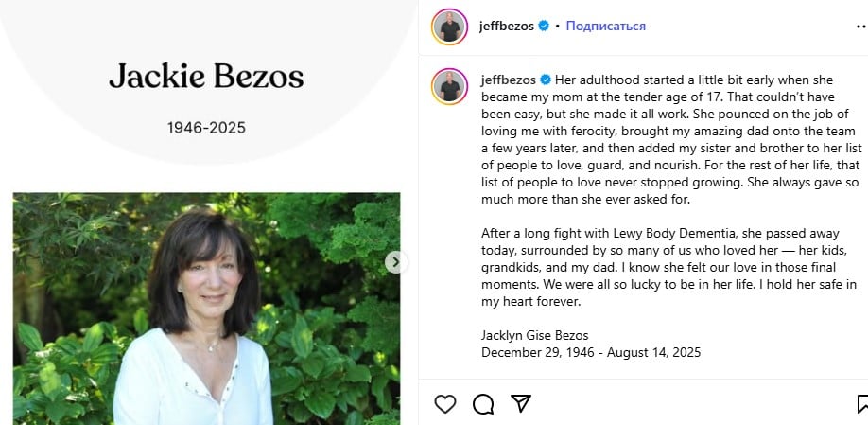Open the jeffbezos username in the post header

tap(507, 27)
